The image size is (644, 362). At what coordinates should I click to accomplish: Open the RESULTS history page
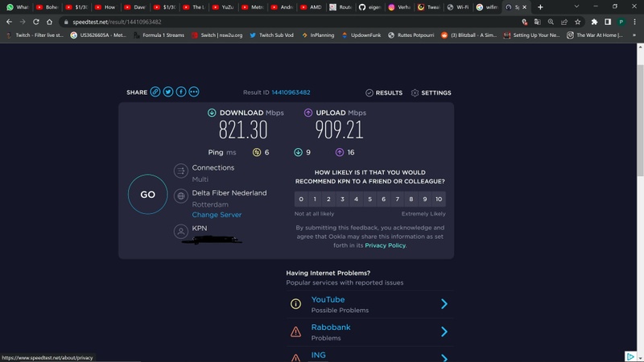[x=384, y=93]
